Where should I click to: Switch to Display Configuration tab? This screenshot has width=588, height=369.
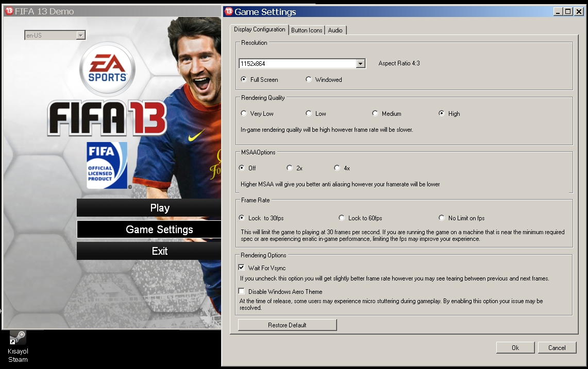coord(260,29)
